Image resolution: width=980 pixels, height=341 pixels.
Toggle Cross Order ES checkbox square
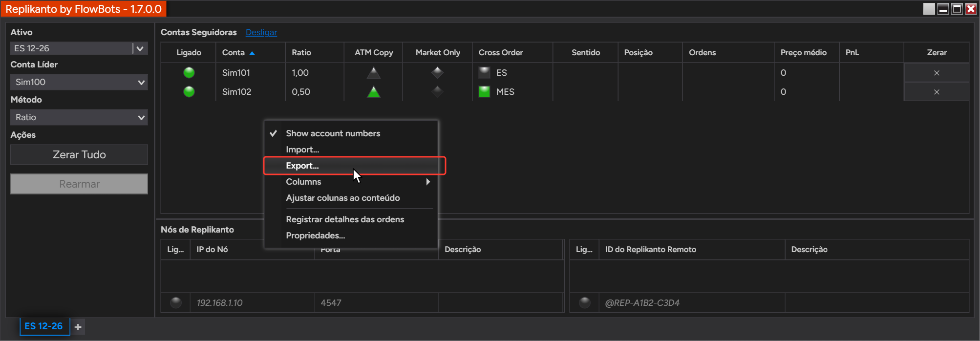484,72
